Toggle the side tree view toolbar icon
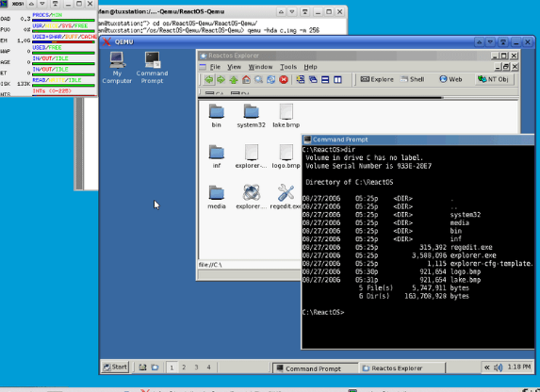Screen dimensions: 540x392 [x=301, y=79]
